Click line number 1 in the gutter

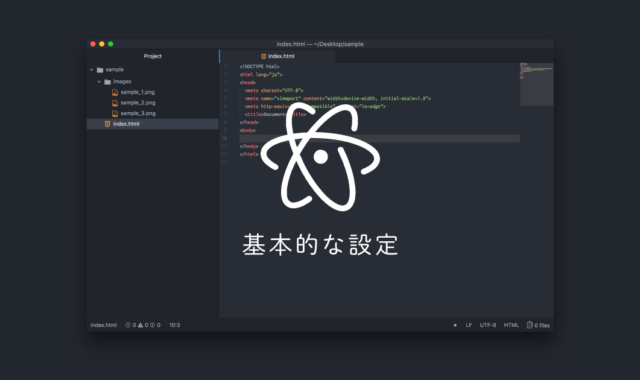[x=225, y=67]
